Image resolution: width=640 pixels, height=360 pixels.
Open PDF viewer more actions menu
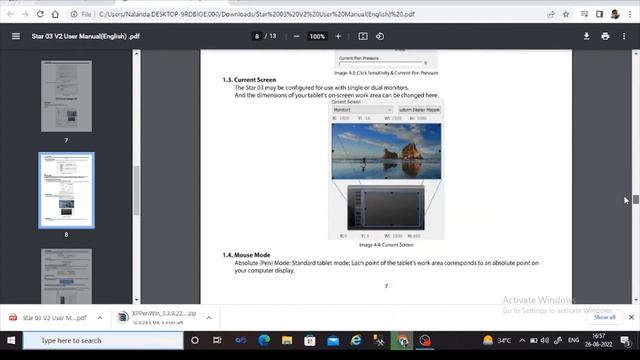(624, 36)
